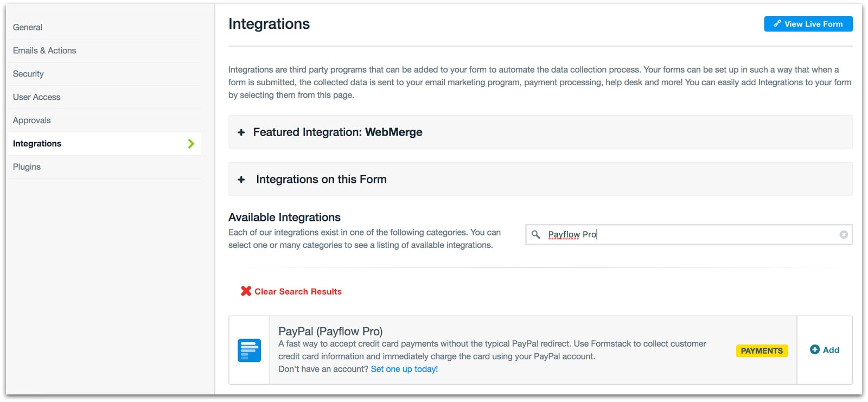Click the blue plus Add icon
Screen dimensions: 868x402
point(814,350)
